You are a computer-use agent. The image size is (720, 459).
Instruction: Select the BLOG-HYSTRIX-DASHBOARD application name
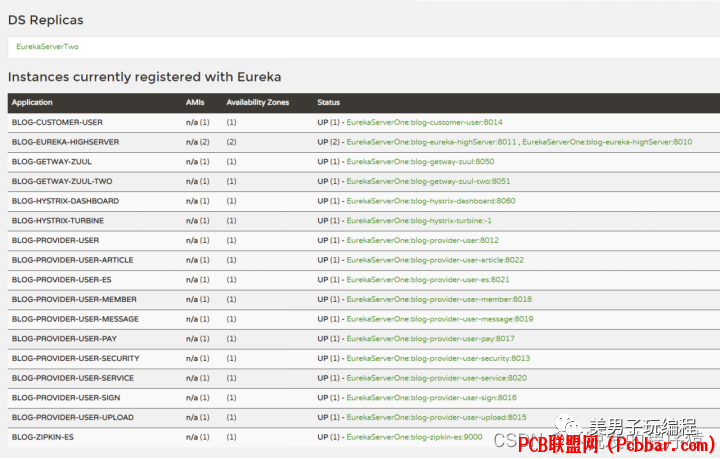65,201
